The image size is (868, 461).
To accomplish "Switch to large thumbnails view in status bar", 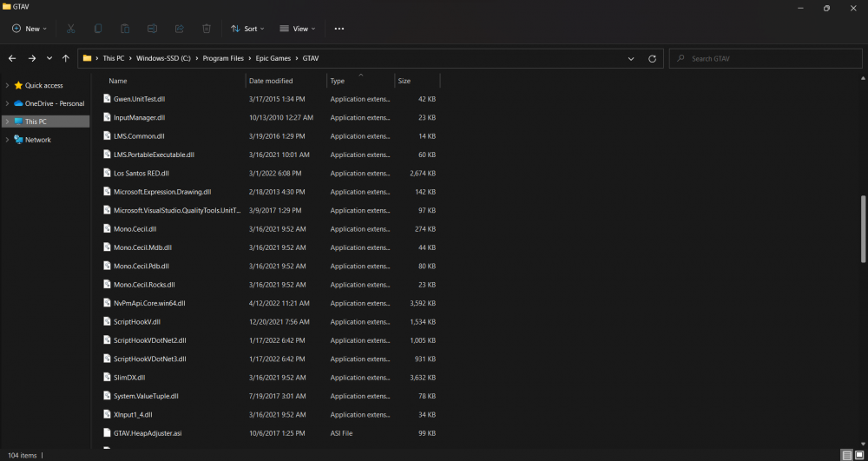I will click(x=858, y=455).
